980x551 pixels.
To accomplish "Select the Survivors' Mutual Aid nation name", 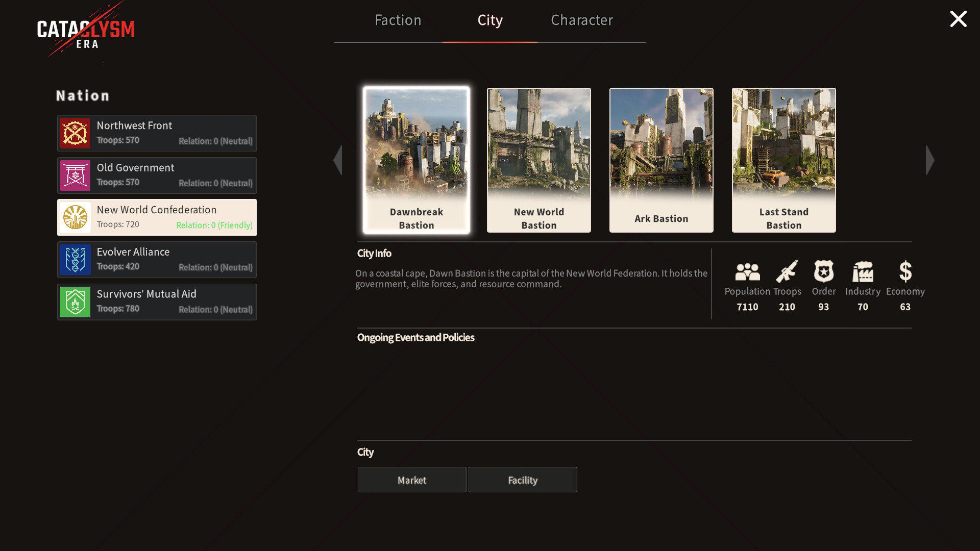I will tap(146, 294).
